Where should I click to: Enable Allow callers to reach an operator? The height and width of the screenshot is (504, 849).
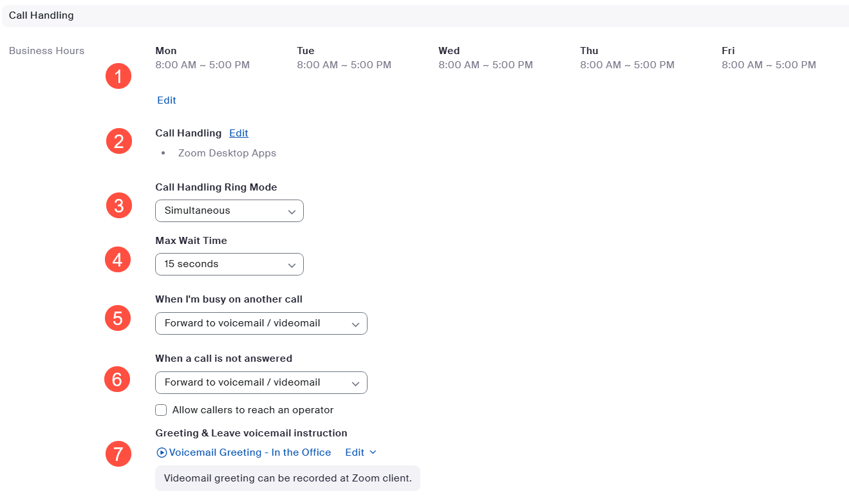click(161, 410)
